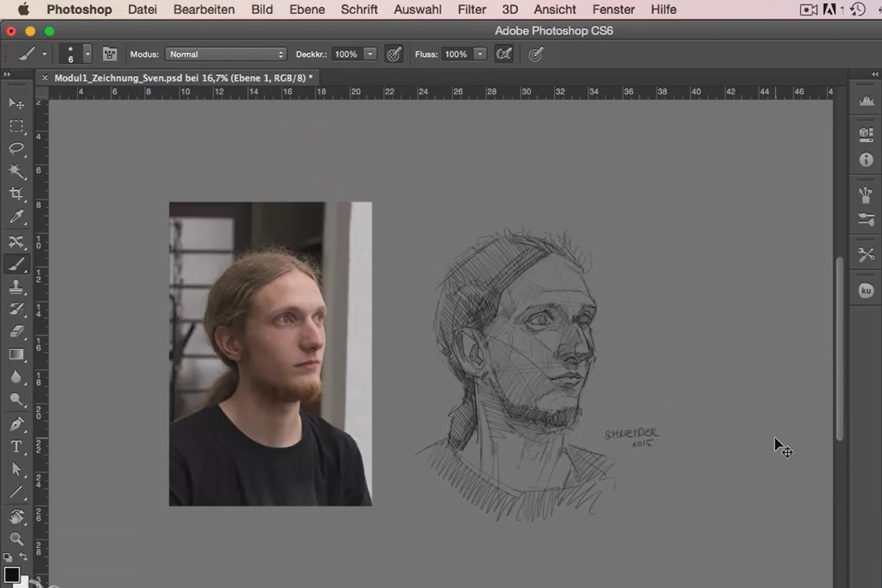Expand the collapsed right panel dock

pyautogui.click(x=875, y=75)
